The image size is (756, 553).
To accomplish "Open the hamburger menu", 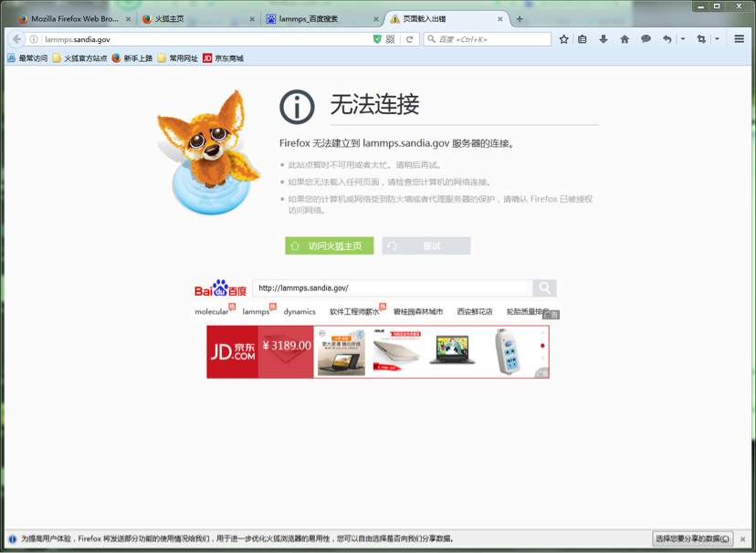I will (x=740, y=39).
